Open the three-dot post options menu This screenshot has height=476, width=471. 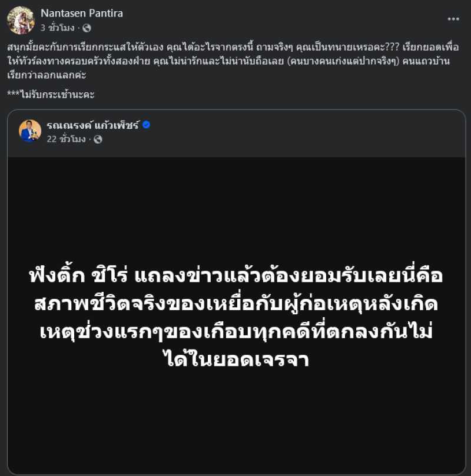(453, 19)
